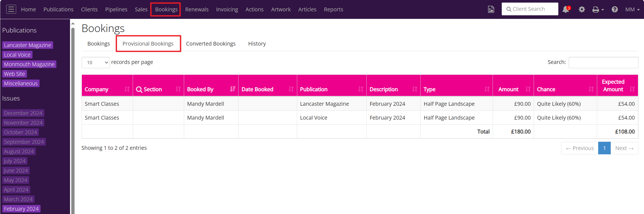Select August 2024 issue
The image size is (644, 214).
pos(19,151)
